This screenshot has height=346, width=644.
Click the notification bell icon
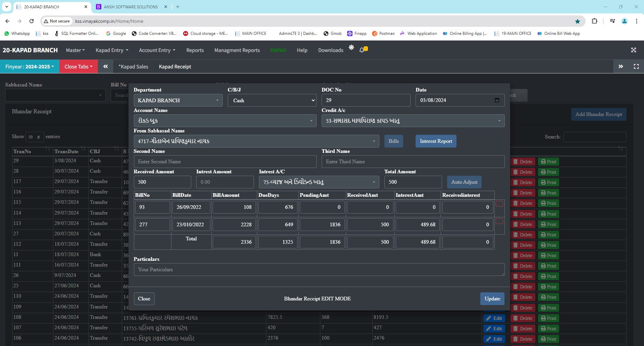(x=362, y=50)
